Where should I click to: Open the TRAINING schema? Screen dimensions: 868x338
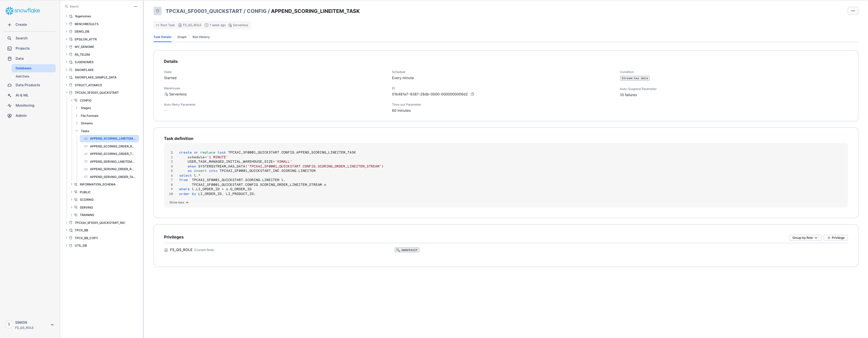coord(87,215)
